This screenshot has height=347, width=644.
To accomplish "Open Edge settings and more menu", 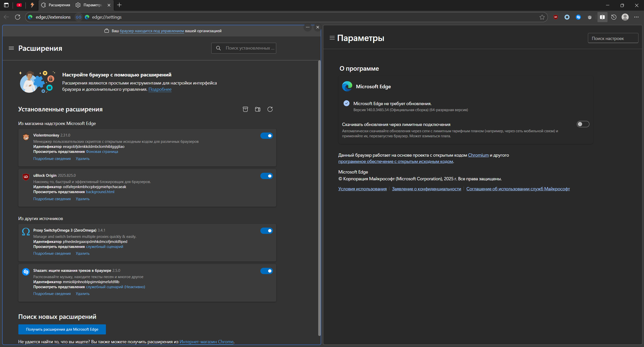I will [636, 17].
